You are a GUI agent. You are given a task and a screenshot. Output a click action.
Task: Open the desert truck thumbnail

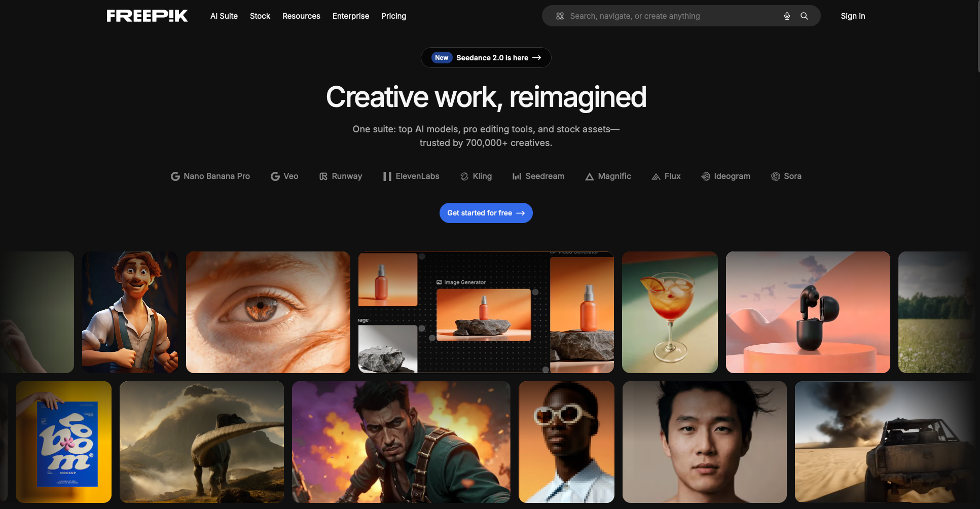[885, 442]
